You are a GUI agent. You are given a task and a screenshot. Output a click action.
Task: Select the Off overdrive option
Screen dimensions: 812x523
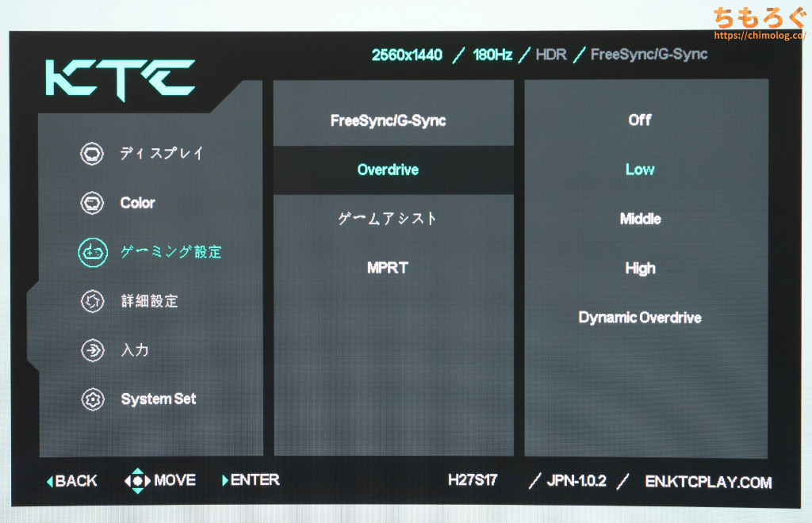pos(639,120)
